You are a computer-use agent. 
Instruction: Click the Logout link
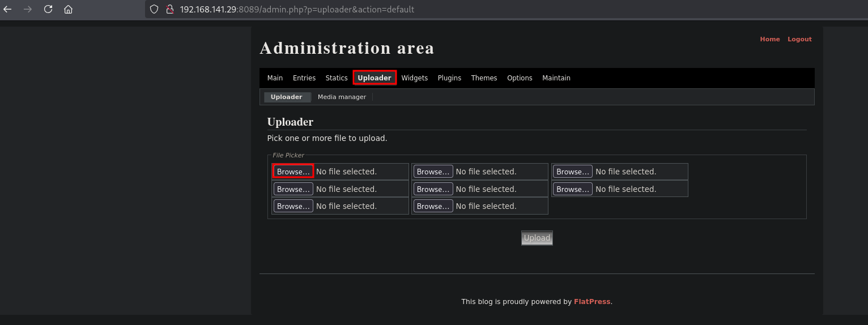799,39
